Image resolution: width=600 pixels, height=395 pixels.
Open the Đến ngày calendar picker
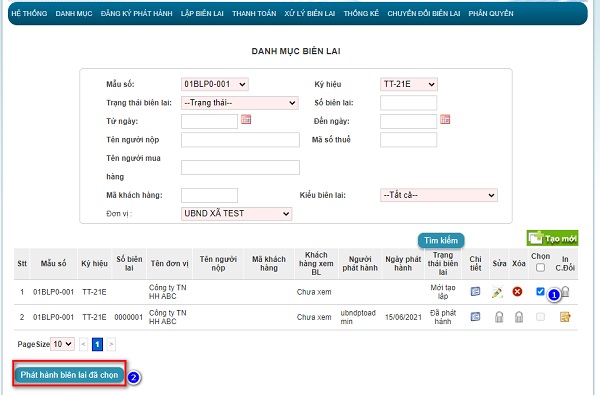coord(445,120)
